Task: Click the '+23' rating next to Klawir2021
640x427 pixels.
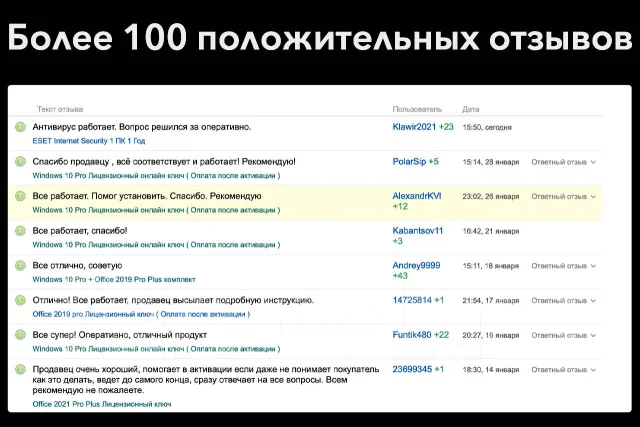Action: 446,127
